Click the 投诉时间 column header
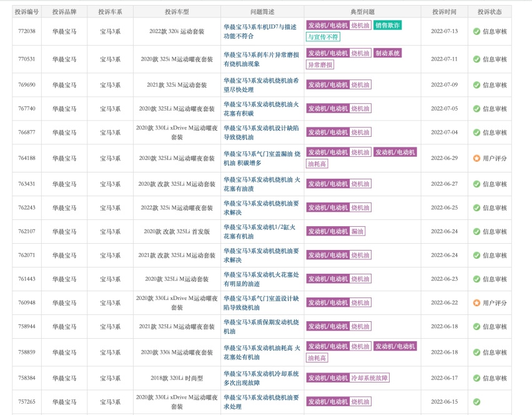The height and width of the screenshot is (415, 532). (x=445, y=12)
